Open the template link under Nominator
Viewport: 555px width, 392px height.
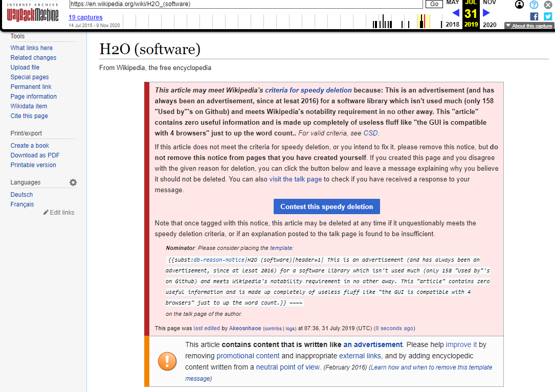click(x=281, y=248)
